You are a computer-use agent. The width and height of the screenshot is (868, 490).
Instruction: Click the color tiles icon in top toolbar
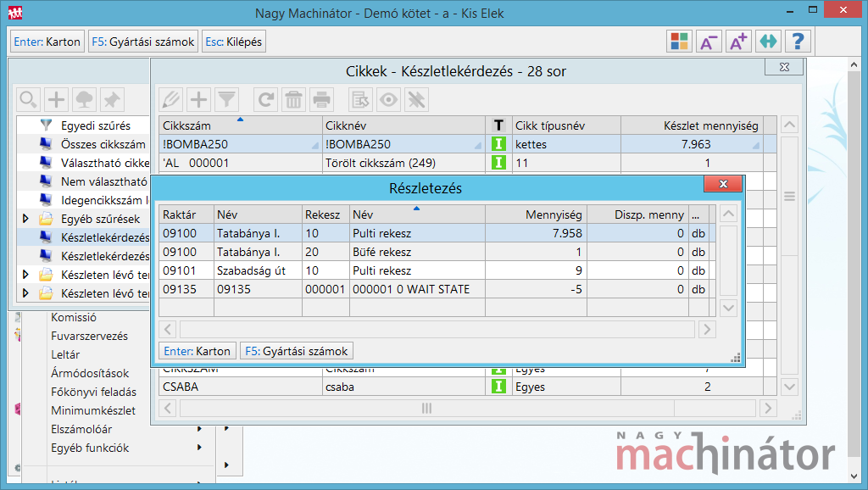[x=679, y=42]
